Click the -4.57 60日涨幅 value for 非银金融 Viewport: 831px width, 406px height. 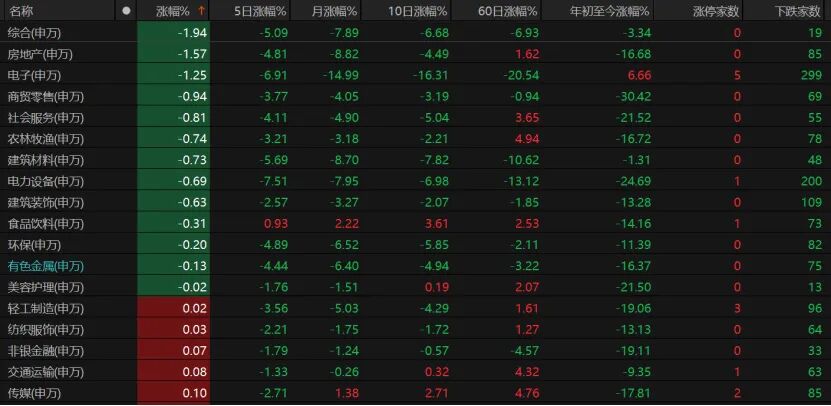(525, 351)
